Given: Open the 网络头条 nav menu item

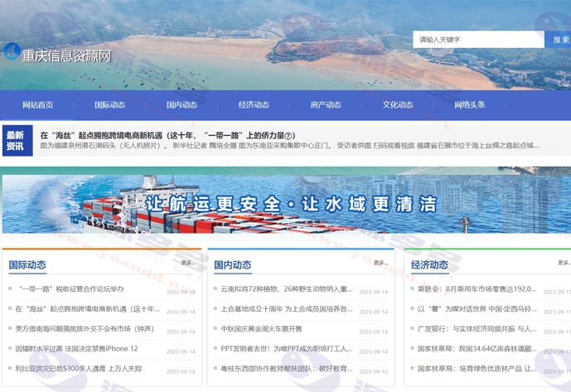Looking at the screenshot, I should click(x=469, y=105).
